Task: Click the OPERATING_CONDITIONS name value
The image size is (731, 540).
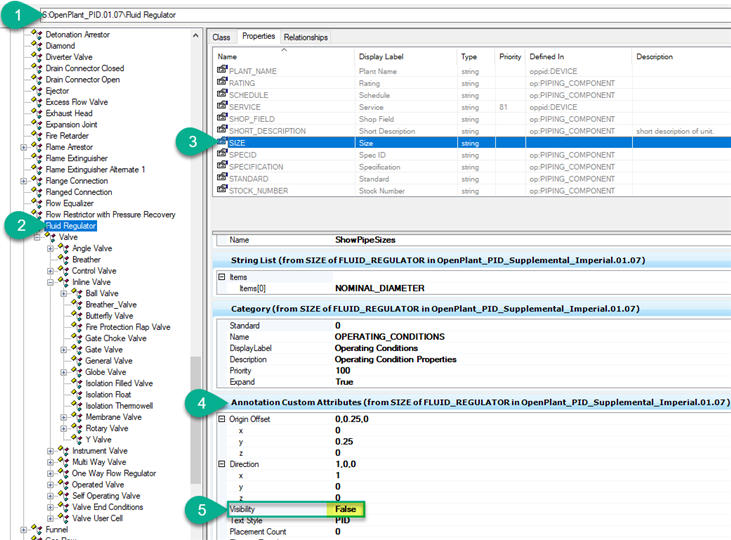Action: tap(389, 337)
